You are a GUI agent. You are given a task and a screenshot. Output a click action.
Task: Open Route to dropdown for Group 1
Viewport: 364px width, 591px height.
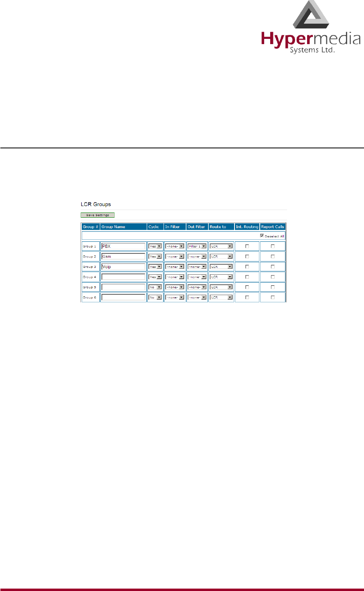(x=221, y=246)
